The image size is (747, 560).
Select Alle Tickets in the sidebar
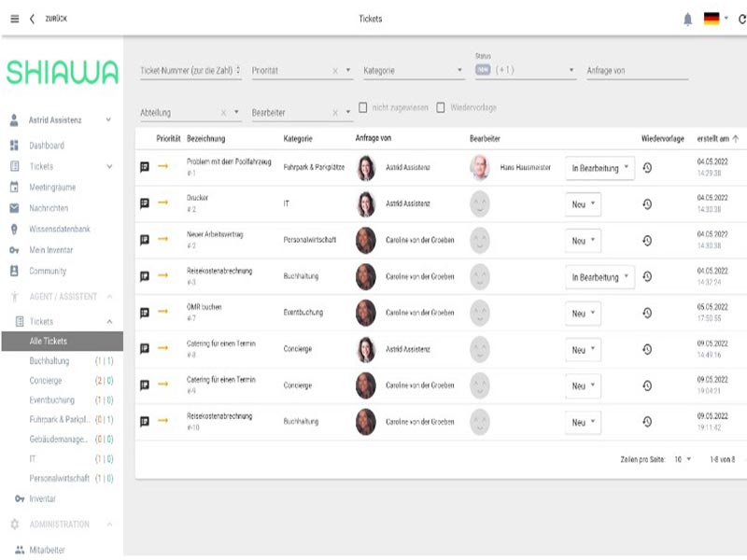click(x=63, y=341)
